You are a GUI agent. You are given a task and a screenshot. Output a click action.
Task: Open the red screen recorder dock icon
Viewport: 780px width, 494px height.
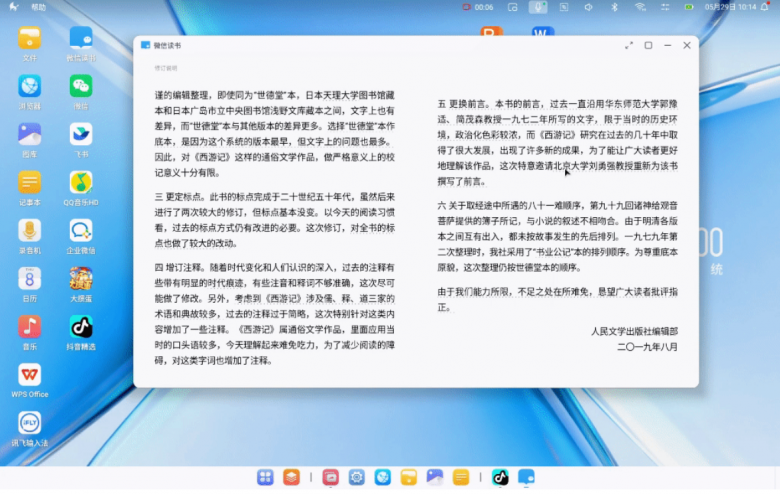[x=330, y=478]
